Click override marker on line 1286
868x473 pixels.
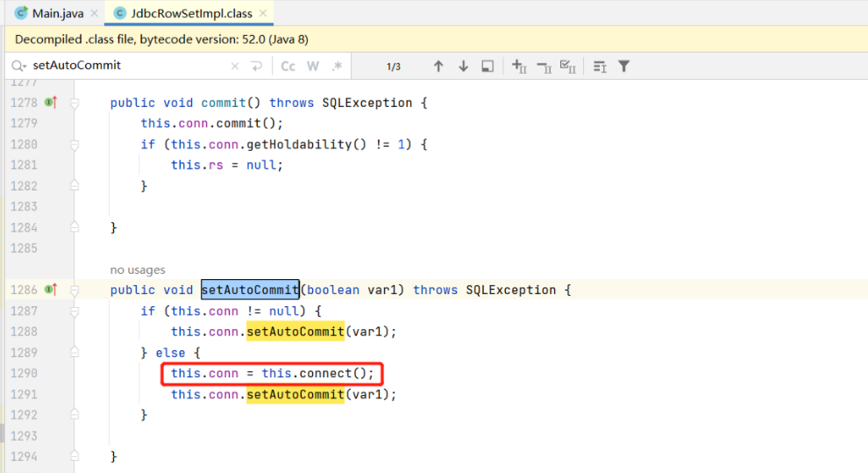point(50,290)
